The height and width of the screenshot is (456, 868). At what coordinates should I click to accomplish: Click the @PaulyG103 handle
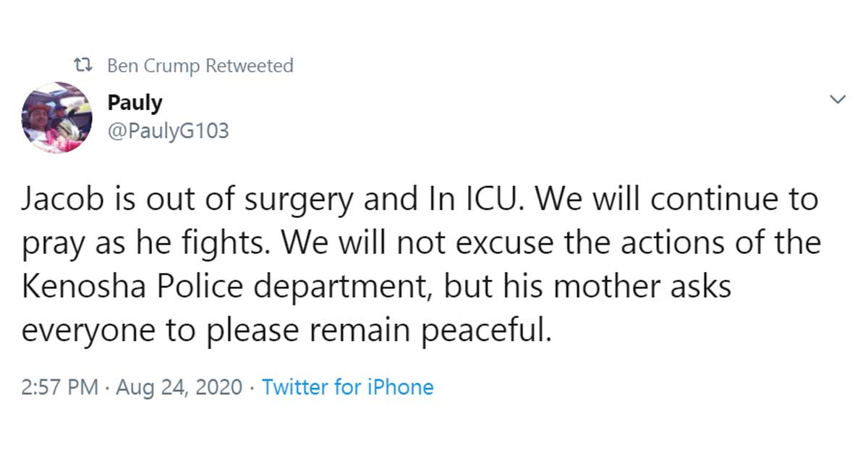point(168,131)
